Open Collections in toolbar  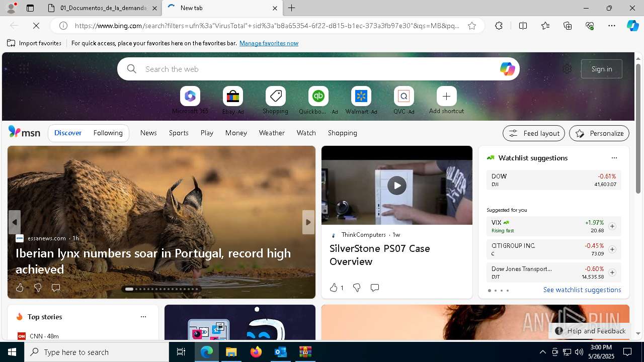pyautogui.click(x=568, y=26)
